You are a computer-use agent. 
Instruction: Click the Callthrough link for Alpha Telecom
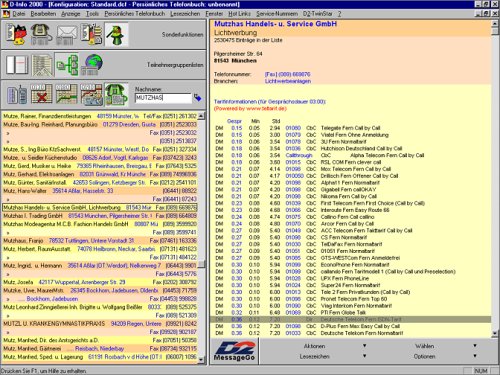point(299,155)
